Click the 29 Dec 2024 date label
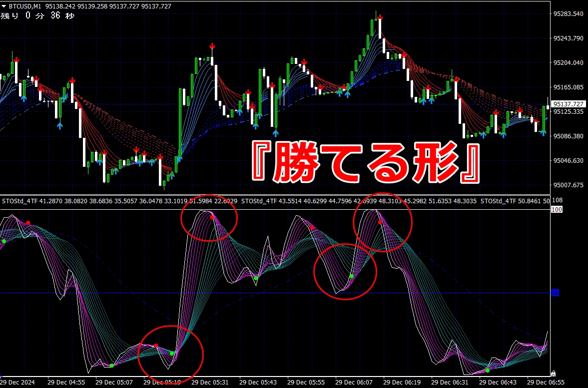Screen dimensions: 588x388 click(17, 383)
